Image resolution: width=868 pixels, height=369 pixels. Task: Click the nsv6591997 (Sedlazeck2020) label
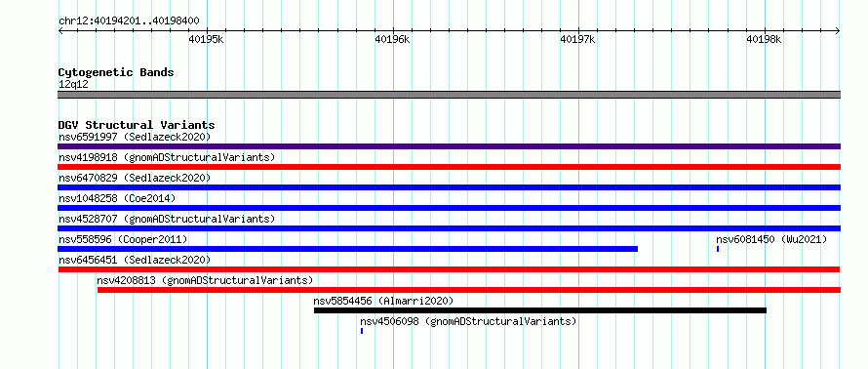[135, 137]
